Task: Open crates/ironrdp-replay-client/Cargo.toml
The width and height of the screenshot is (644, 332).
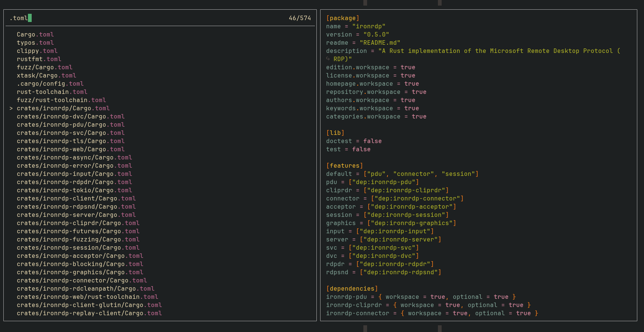Action: [x=89, y=313]
